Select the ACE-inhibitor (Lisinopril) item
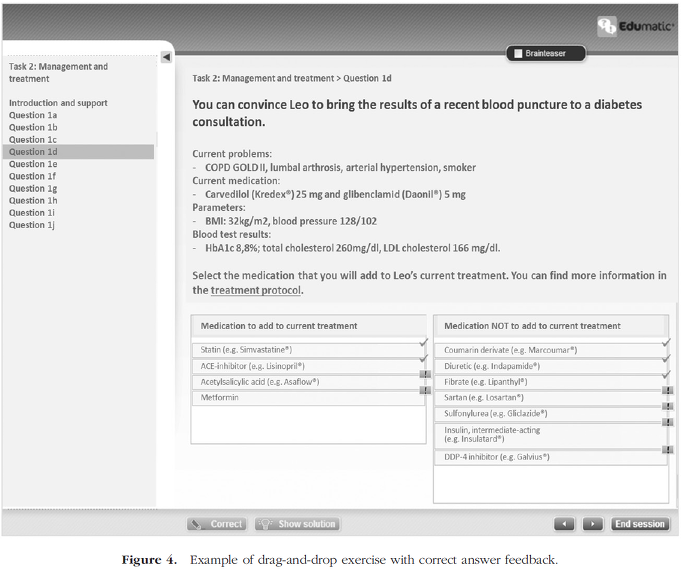The width and height of the screenshot is (683, 572). tap(308, 366)
